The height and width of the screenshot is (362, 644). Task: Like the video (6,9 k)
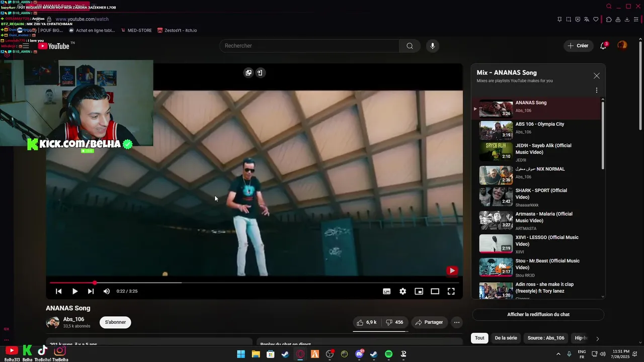point(367,322)
